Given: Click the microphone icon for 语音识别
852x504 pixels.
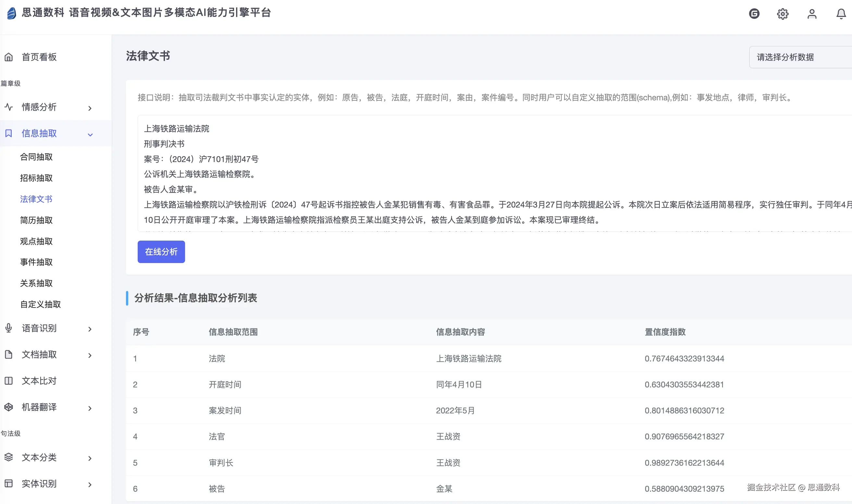Looking at the screenshot, I should pyautogui.click(x=9, y=328).
